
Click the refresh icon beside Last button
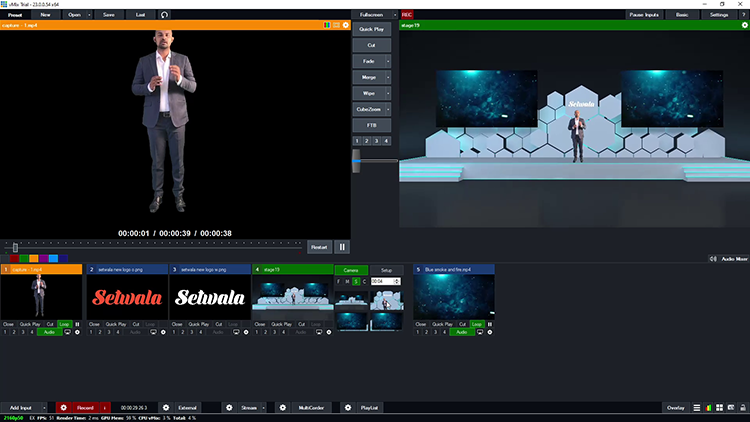pyautogui.click(x=164, y=15)
